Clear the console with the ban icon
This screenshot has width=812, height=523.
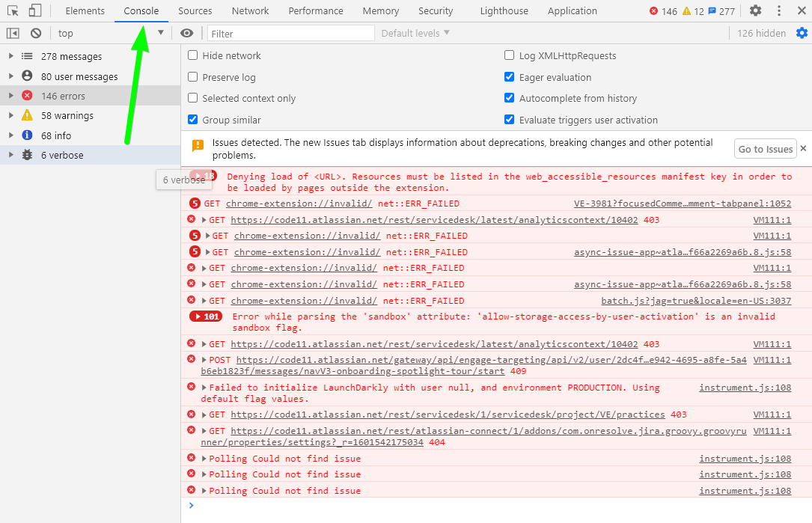pos(36,33)
